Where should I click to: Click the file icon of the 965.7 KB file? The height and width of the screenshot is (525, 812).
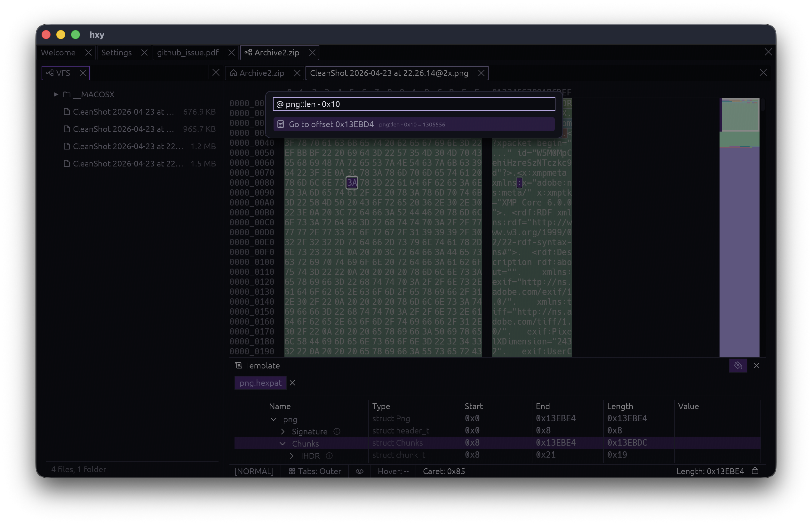pos(67,129)
